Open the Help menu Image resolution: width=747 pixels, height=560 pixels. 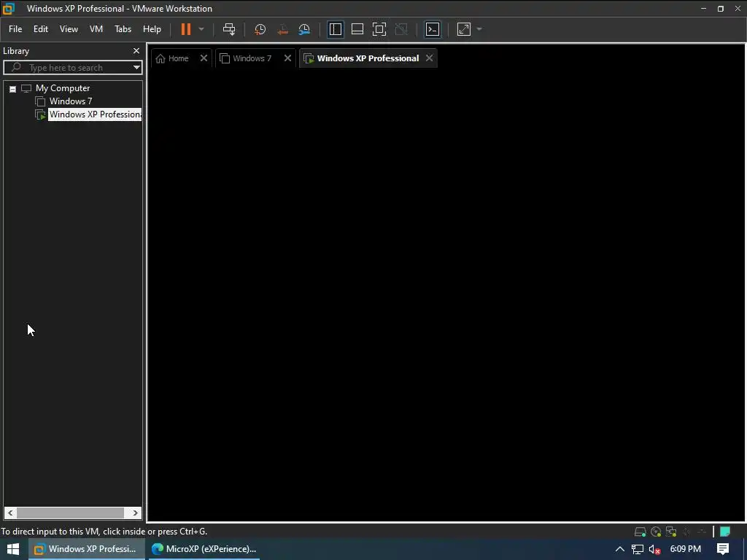pyautogui.click(x=152, y=29)
